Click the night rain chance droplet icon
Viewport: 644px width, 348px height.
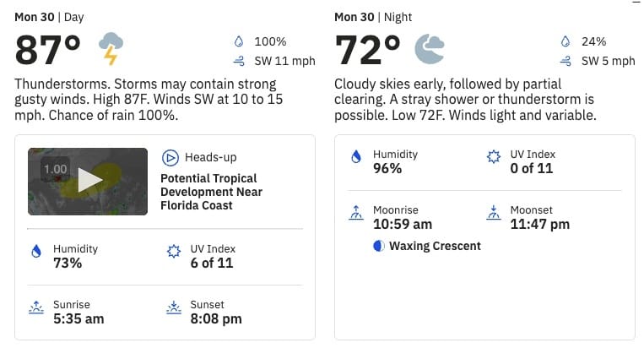coord(566,41)
